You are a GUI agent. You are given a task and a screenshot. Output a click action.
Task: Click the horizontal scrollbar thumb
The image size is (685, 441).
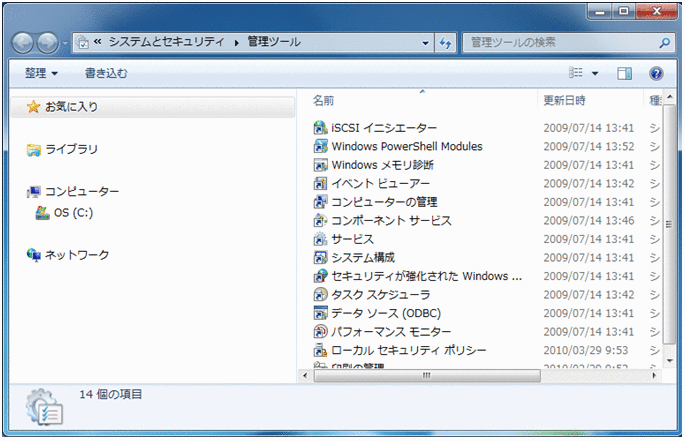click(x=425, y=375)
